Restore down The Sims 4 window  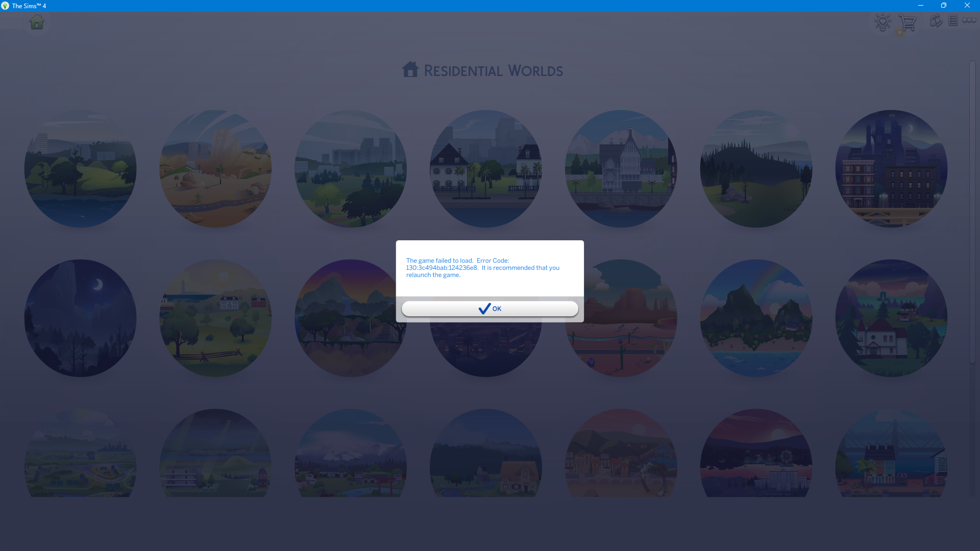point(943,6)
